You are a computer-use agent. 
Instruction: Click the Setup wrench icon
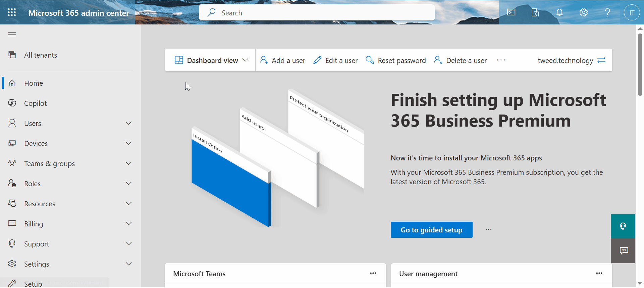12,283
